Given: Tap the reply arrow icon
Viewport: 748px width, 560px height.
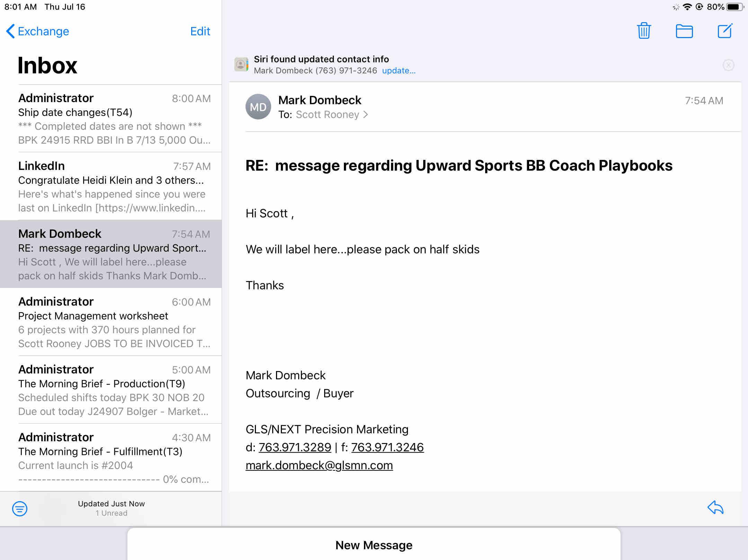Looking at the screenshot, I should pos(715,508).
